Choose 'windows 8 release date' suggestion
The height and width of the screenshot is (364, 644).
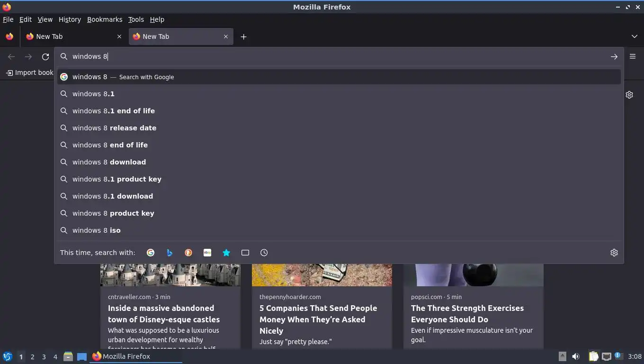339,128
